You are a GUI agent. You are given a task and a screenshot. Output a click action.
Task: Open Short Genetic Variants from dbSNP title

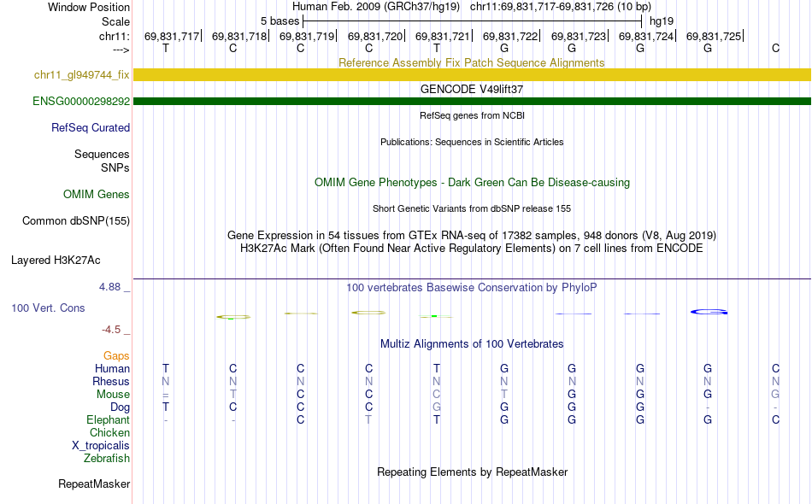(472, 208)
